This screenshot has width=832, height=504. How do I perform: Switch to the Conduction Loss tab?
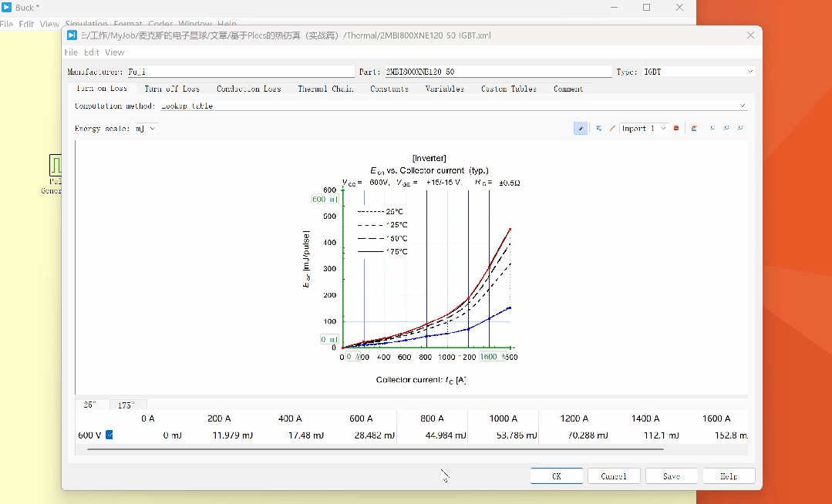[x=249, y=89]
